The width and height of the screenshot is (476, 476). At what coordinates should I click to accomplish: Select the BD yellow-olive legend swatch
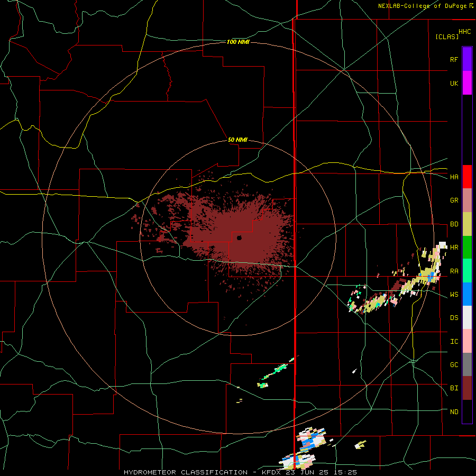pyautogui.click(x=467, y=224)
